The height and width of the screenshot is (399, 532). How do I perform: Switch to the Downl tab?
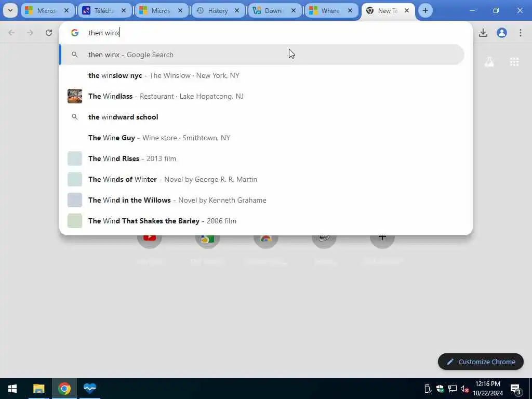pyautogui.click(x=274, y=10)
